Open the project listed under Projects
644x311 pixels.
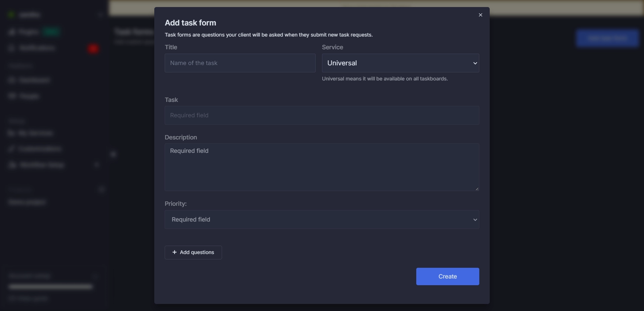(27, 202)
